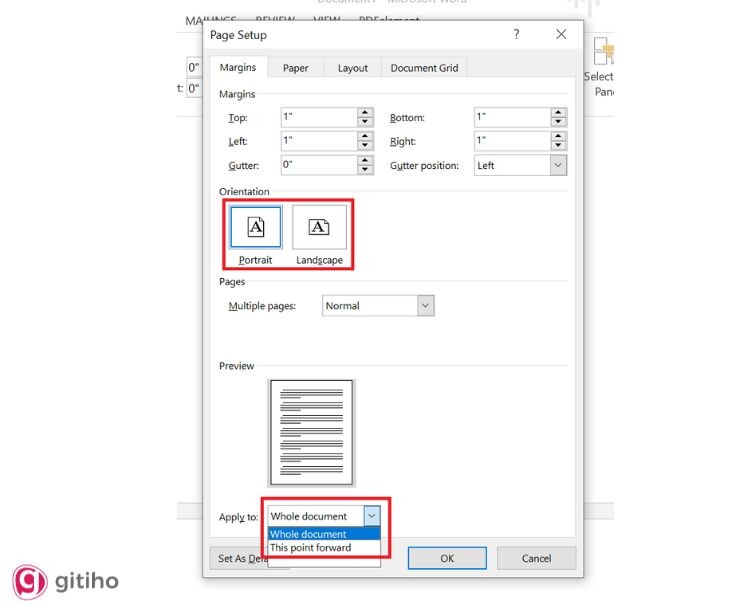750x604 pixels.
Task: Click the Set As Default button
Action: tap(239, 558)
